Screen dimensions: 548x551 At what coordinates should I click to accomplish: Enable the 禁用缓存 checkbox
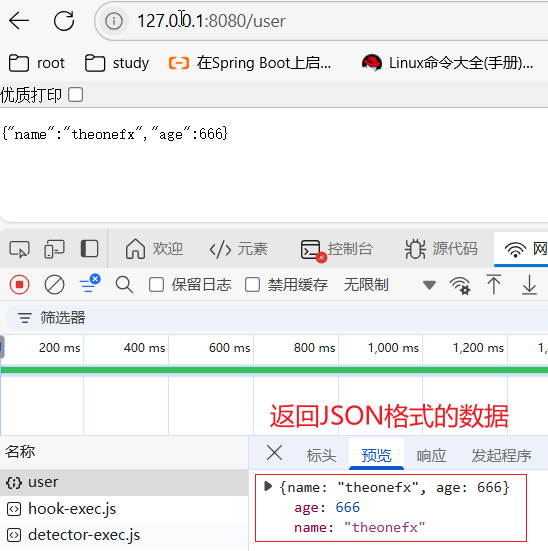point(252,284)
